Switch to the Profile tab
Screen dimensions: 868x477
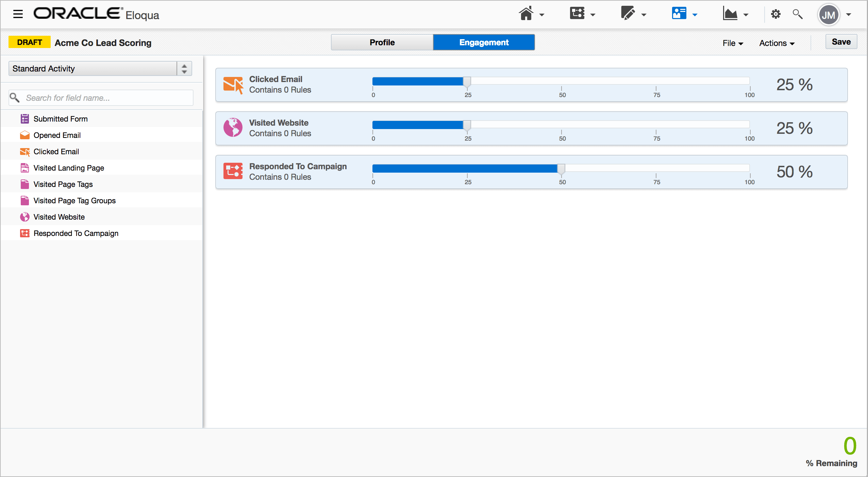(382, 43)
